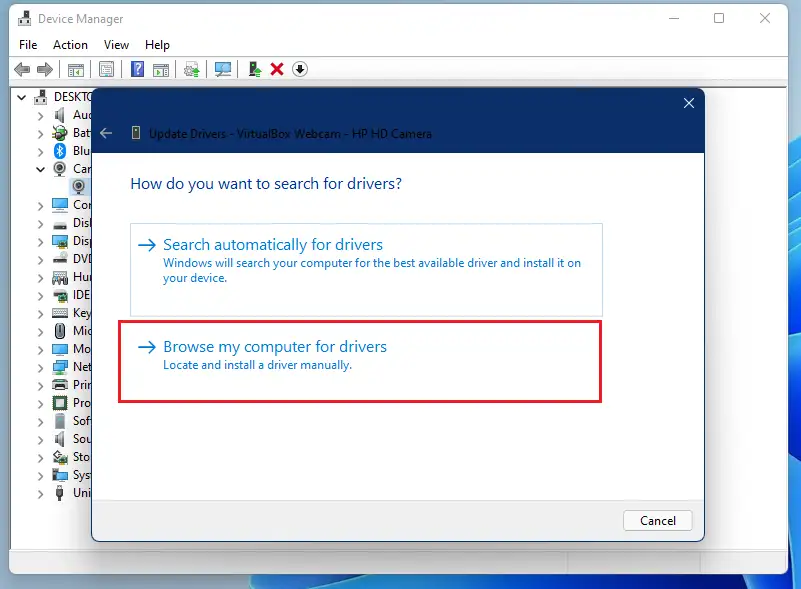801x589 pixels.
Task: Close the Update Drivers dialog with the X
Action: pyautogui.click(x=689, y=103)
